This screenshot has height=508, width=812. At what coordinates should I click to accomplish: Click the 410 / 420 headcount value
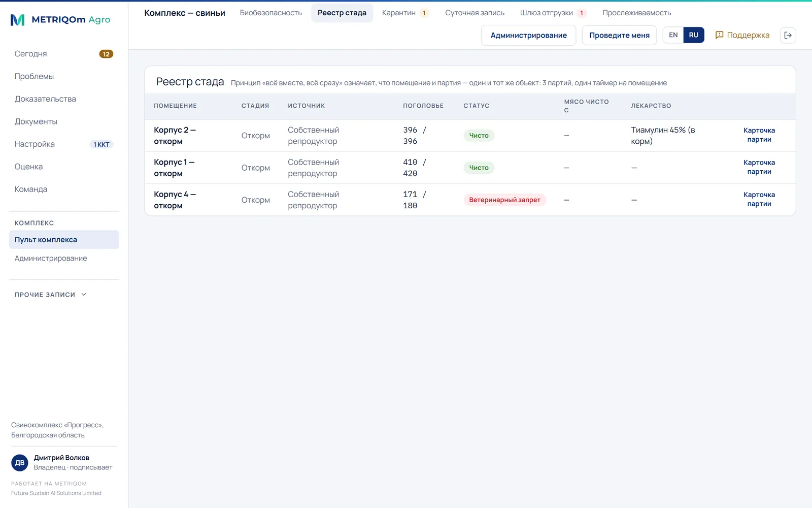coord(415,168)
